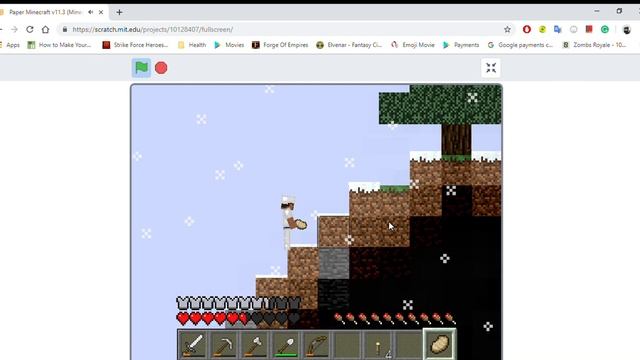Select the axe in the hotbar

(255, 344)
